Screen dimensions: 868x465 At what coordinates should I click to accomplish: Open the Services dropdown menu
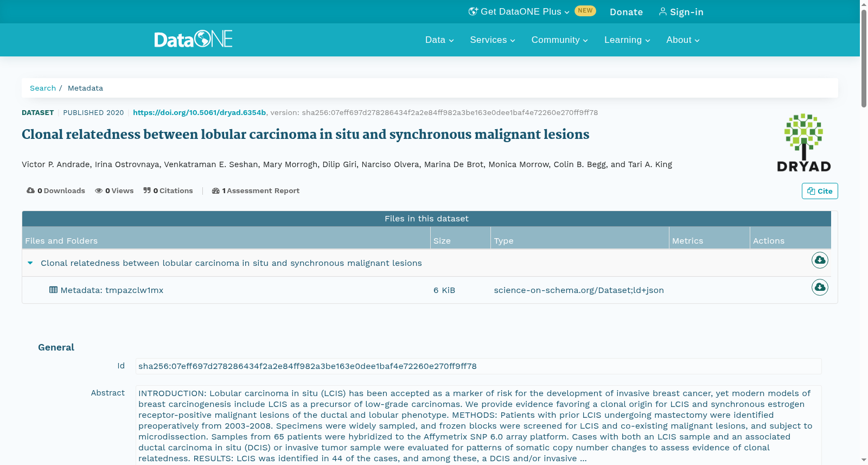coord(493,40)
